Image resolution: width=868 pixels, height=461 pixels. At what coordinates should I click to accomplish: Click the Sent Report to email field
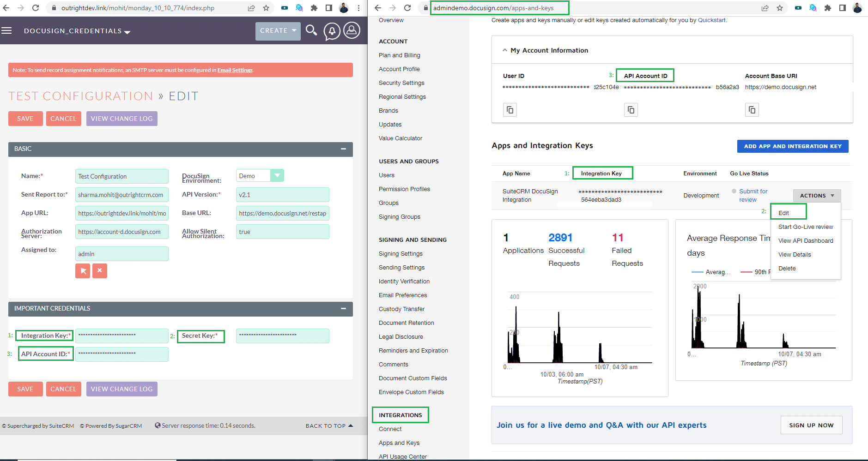tap(122, 195)
